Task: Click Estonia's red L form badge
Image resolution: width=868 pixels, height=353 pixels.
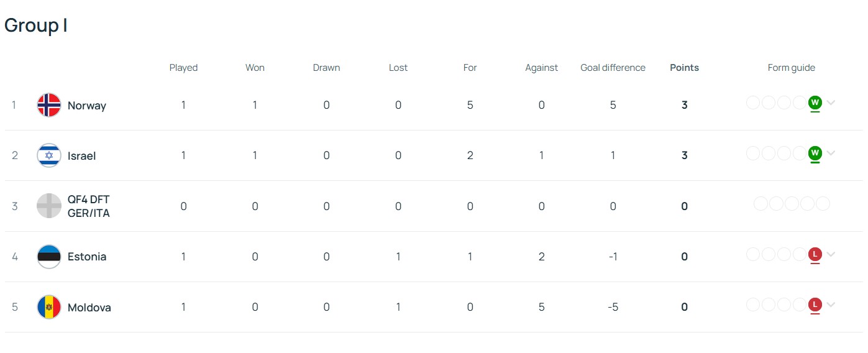Action: coord(815,254)
